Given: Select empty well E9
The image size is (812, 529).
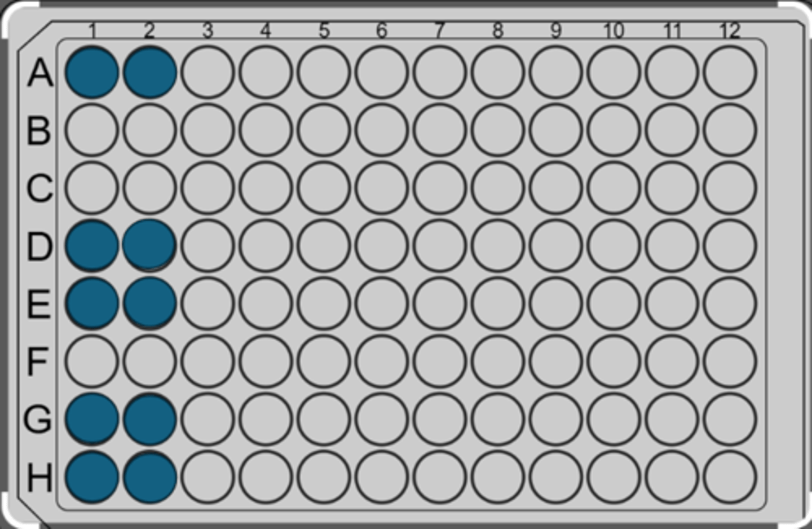Looking at the screenshot, I should 555,303.
